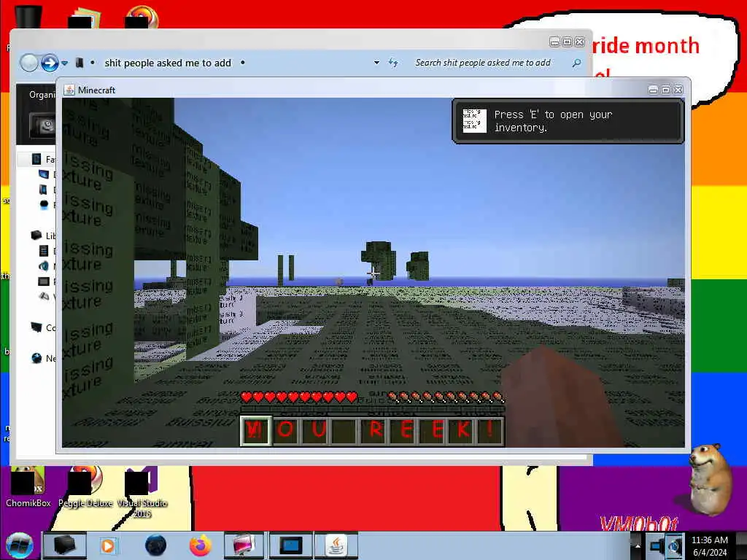Close the Explorer window behind Minecraft
Screen dimensions: 747x560
(x=579, y=42)
